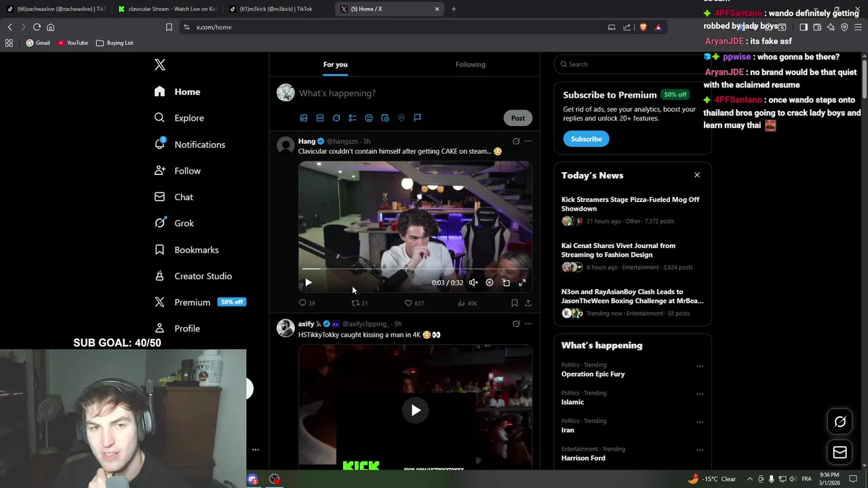Share Hang's post
Screen dimensions: 868x488
528,303
